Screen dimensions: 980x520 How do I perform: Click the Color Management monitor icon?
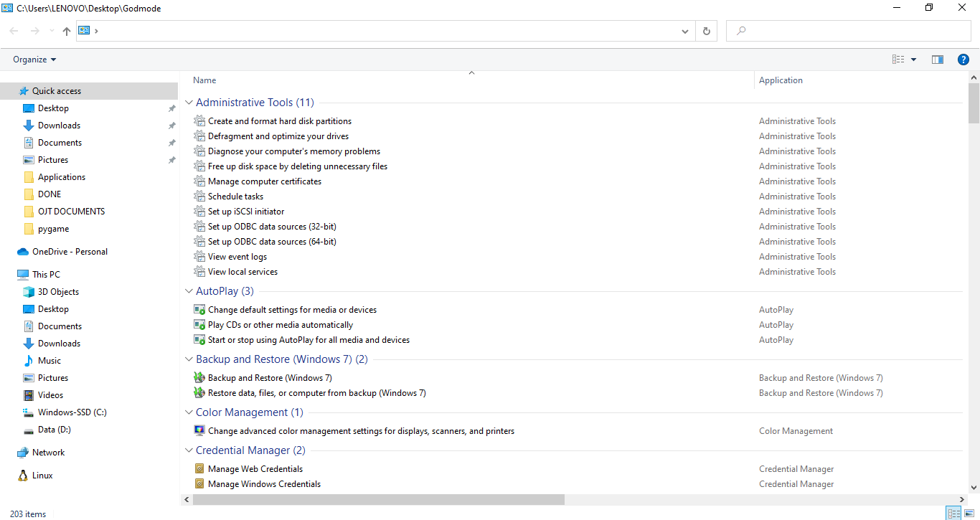point(199,431)
